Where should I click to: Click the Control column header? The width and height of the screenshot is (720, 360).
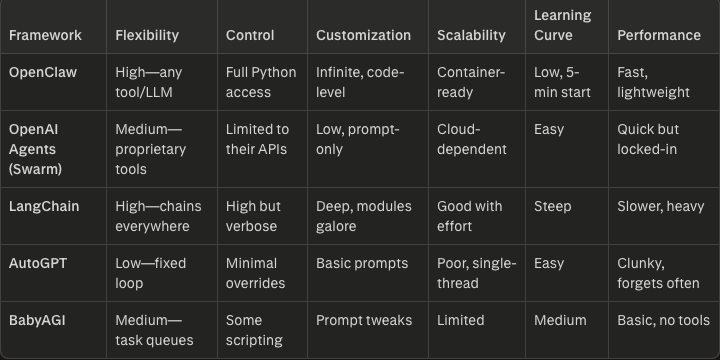pos(250,35)
